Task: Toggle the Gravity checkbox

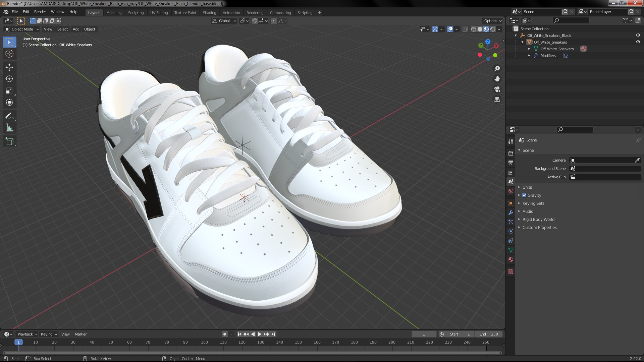Action: (x=524, y=195)
